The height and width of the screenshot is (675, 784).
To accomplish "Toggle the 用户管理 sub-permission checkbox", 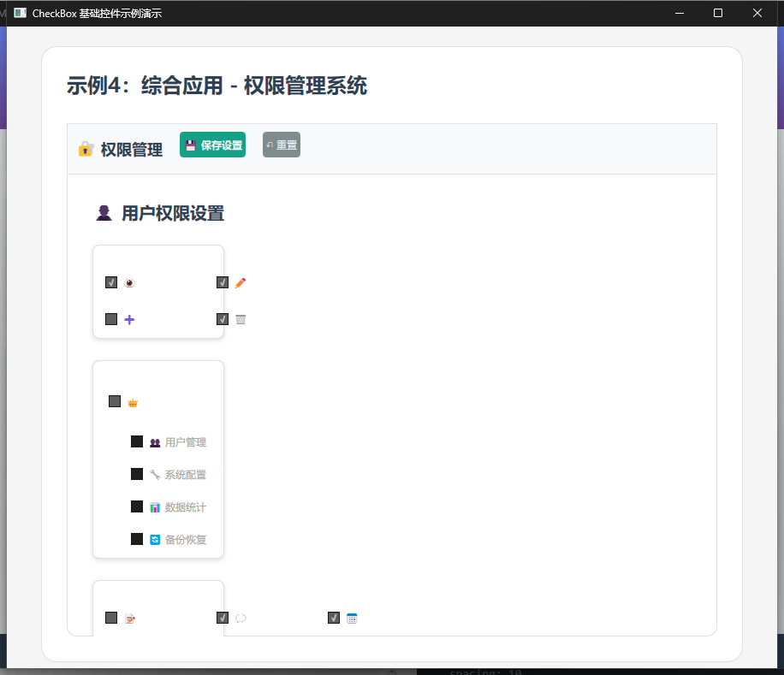I will (137, 441).
